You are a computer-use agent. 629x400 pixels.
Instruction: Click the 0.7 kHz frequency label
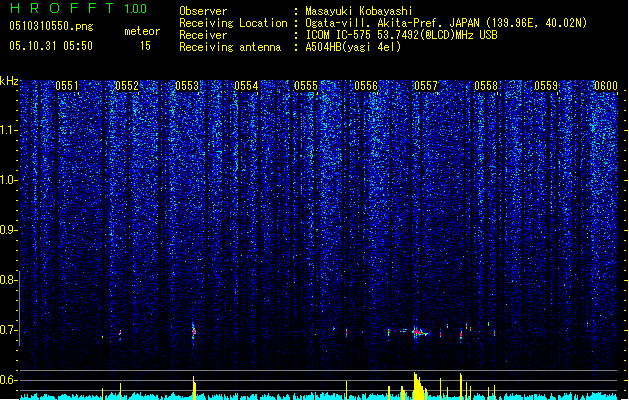[x=8, y=330]
